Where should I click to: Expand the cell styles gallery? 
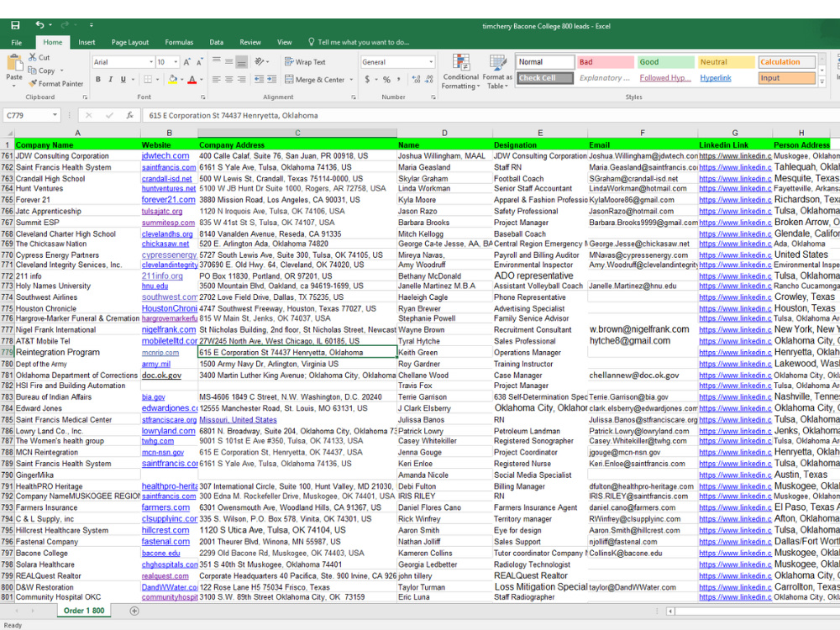click(822, 82)
